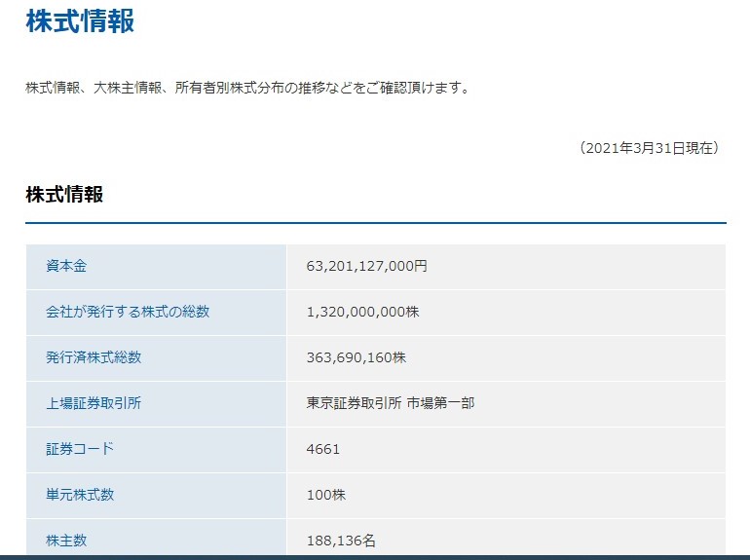Select the 上場証券取引所 row label
The height and width of the screenshot is (560, 750).
tap(94, 402)
